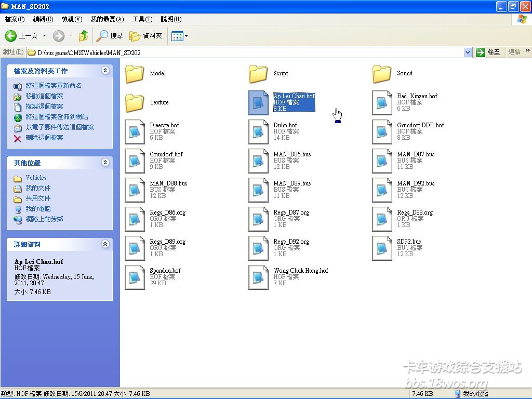The width and height of the screenshot is (532, 399).
Task: Collapse the 其他位置 panel
Action: [105, 163]
